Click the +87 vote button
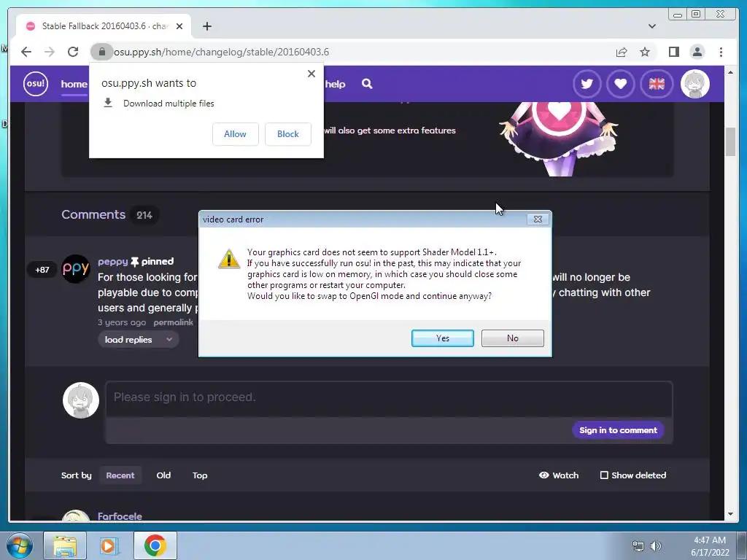The image size is (747, 560). pos(42,270)
